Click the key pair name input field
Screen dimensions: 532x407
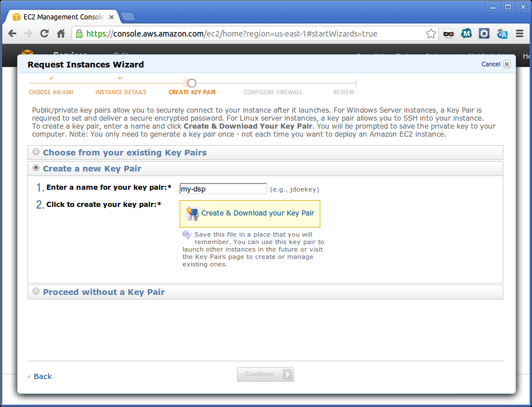coord(223,189)
